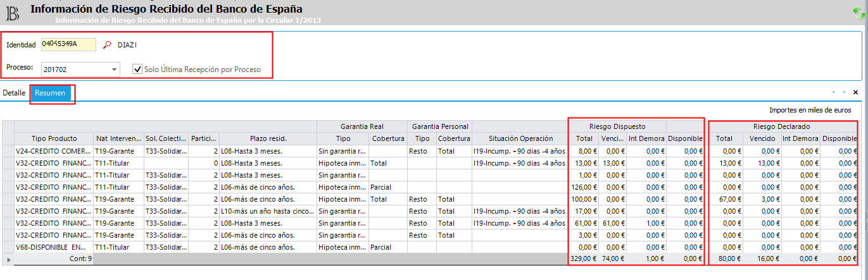Click the 16,00 € summary total

tap(762, 259)
